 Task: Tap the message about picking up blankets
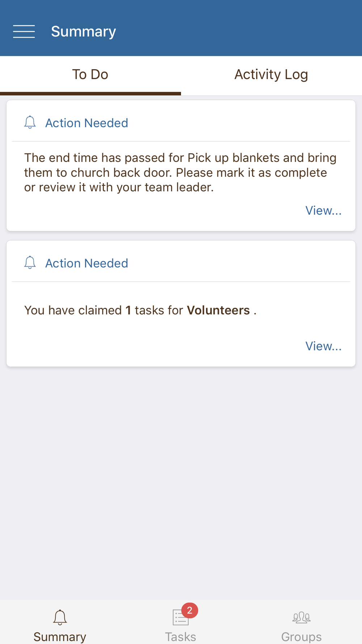click(x=180, y=172)
